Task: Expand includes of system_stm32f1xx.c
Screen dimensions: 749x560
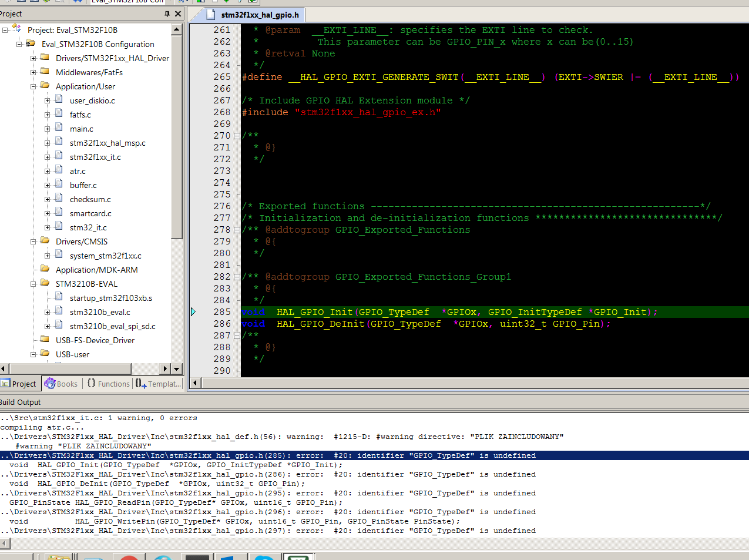Action: click(47, 256)
